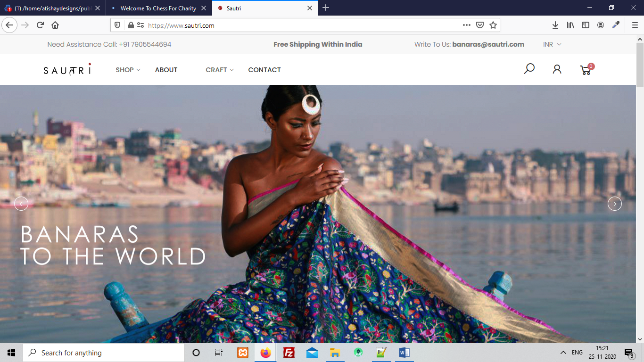Open Firefox hamburger menu
This screenshot has width=644, height=362.
[635, 25]
